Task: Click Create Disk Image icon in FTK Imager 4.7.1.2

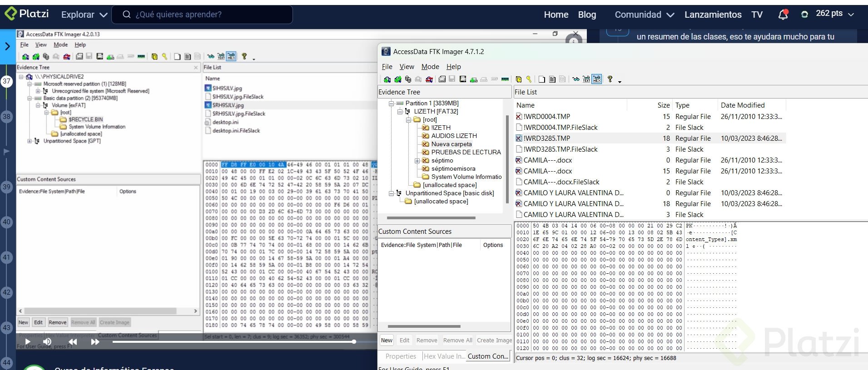Action: (442, 79)
